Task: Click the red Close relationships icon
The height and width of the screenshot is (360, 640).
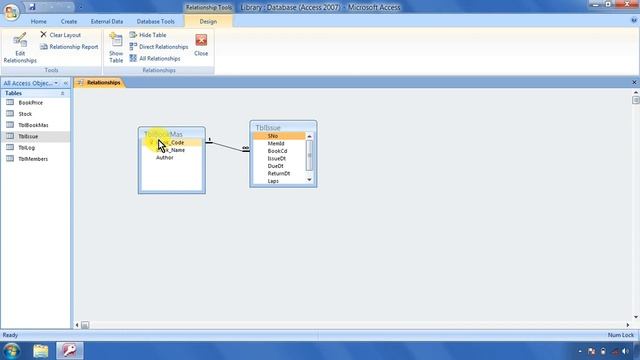Action: (x=201, y=40)
